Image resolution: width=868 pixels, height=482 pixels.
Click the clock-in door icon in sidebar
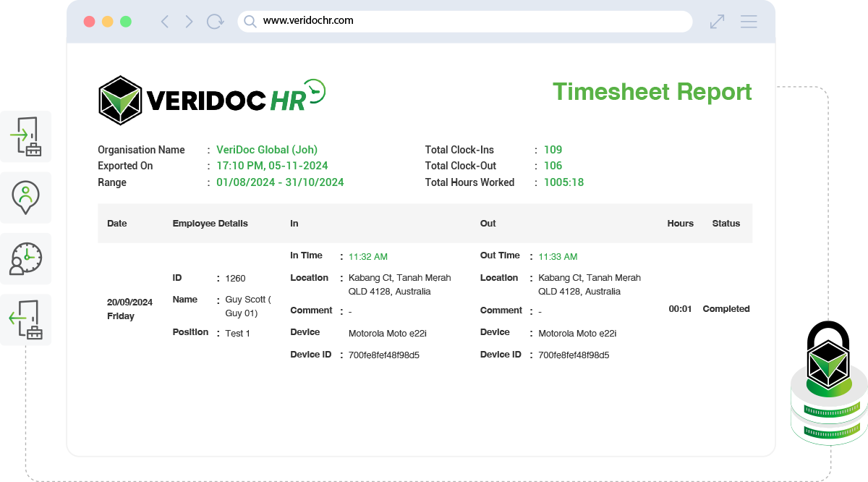(x=26, y=137)
